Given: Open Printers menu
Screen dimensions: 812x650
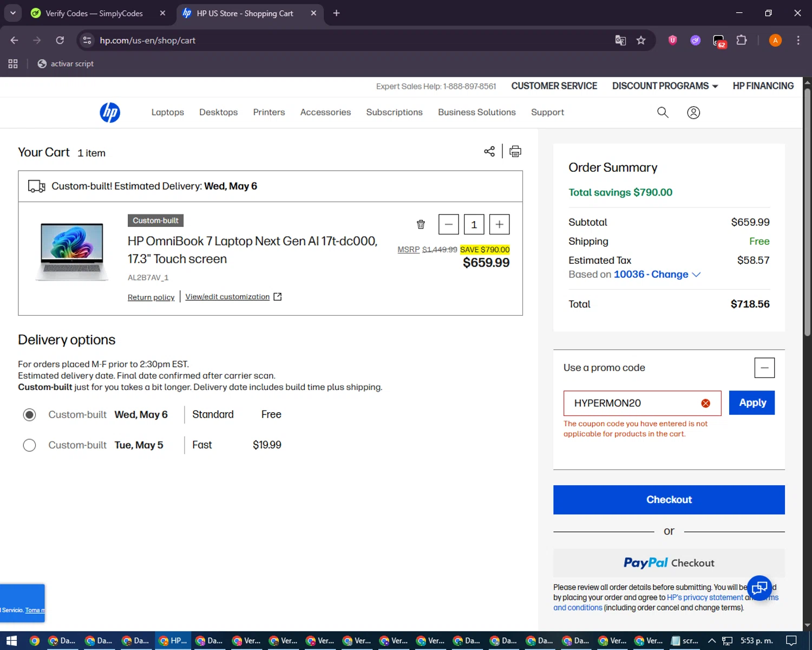Looking at the screenshot, I should (x=269, y=112).
